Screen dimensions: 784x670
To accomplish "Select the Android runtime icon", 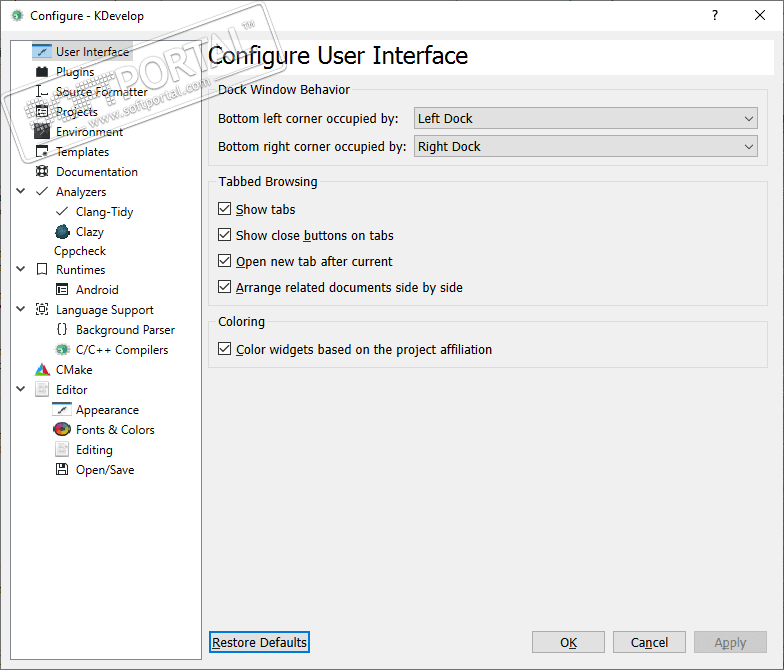I will click(62, 290).
